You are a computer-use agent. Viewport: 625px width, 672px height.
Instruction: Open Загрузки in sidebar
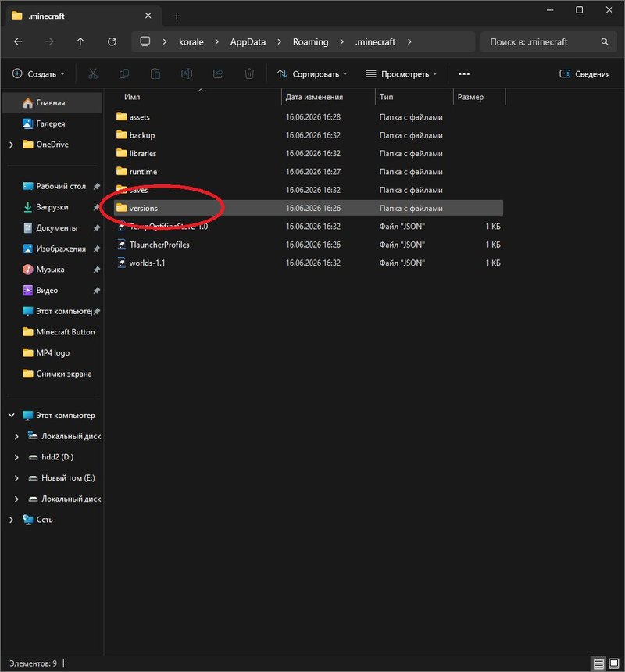52,207
